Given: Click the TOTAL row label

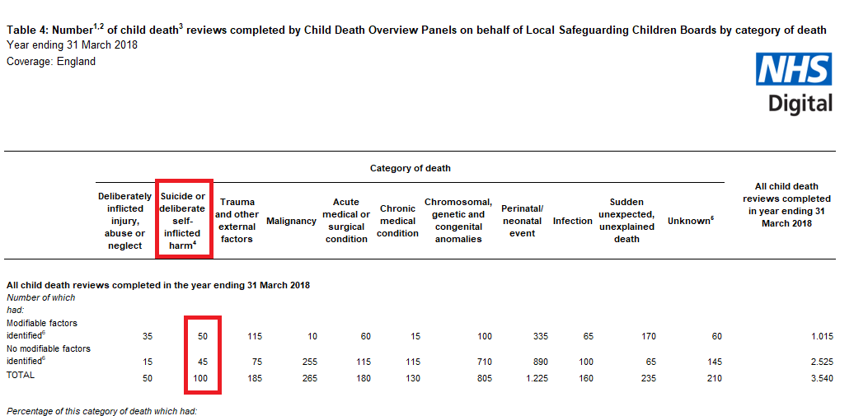Looking at the screenshot, I should pos(21,375).
